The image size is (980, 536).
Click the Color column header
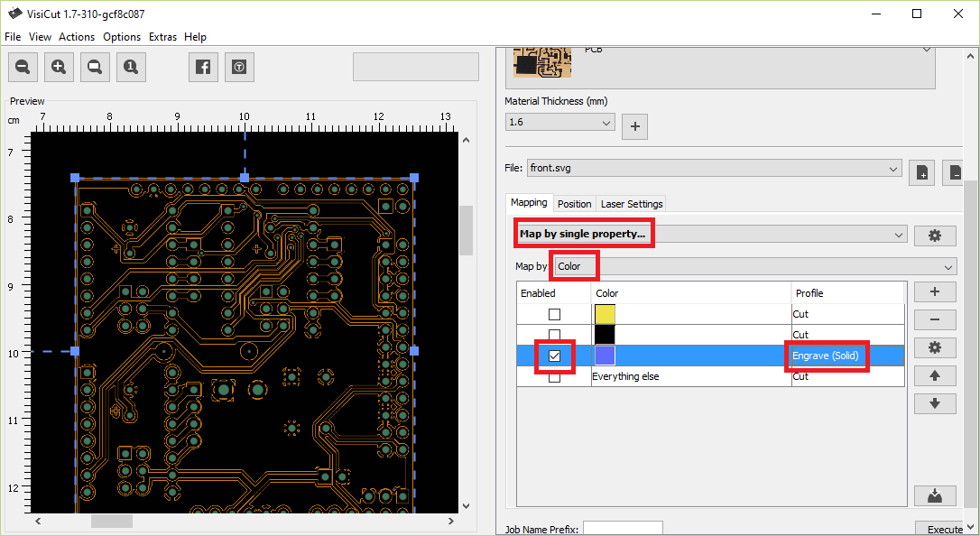click(x=690, y=293)
